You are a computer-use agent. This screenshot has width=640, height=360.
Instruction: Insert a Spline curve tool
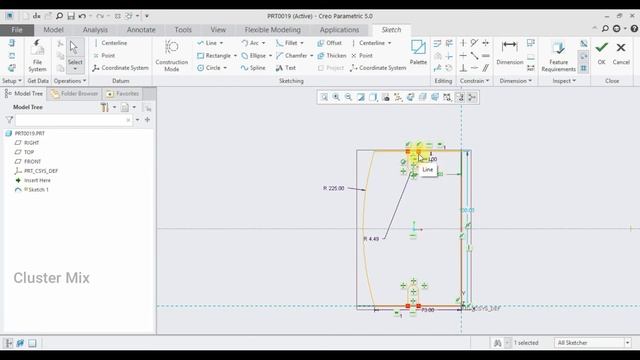pos(253,68)
